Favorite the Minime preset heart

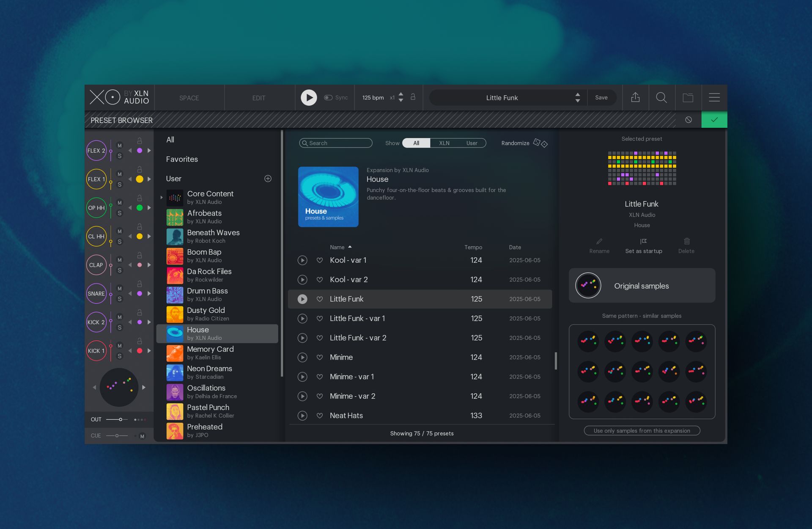[320, 358]
